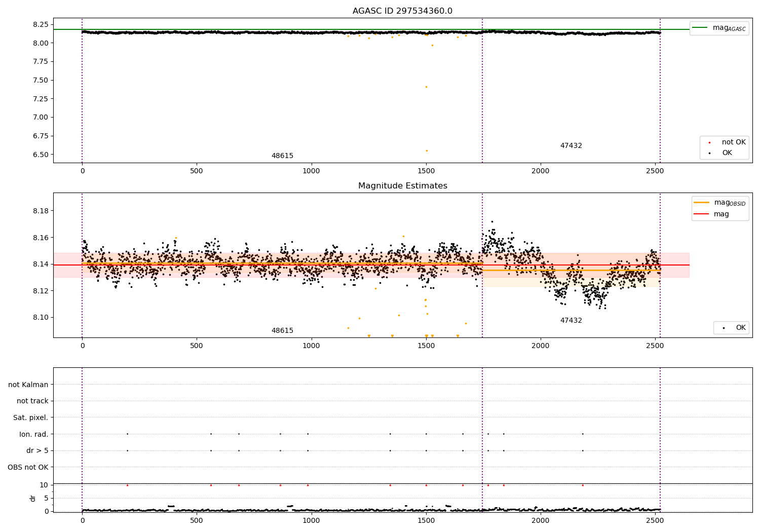This screenshot has height=532, width=760.
Task: Click the 2500 x-axis tick under the top plot
Action: 655,171
